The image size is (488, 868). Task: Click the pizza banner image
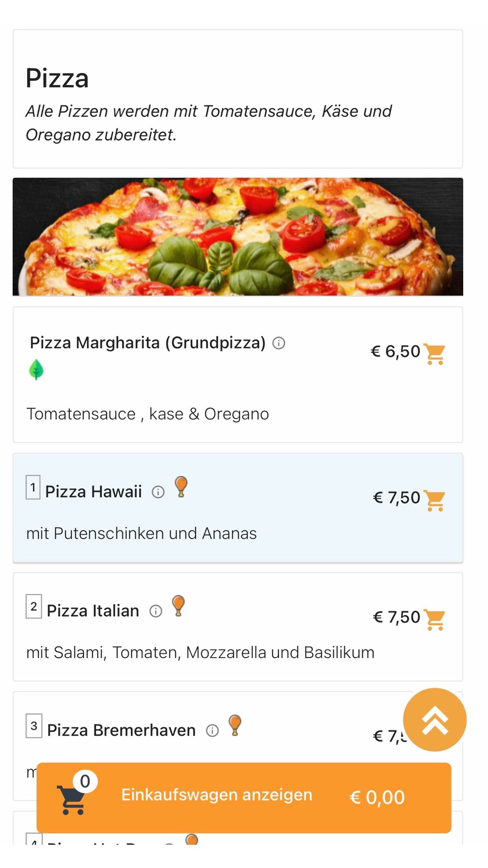point(238,237)
